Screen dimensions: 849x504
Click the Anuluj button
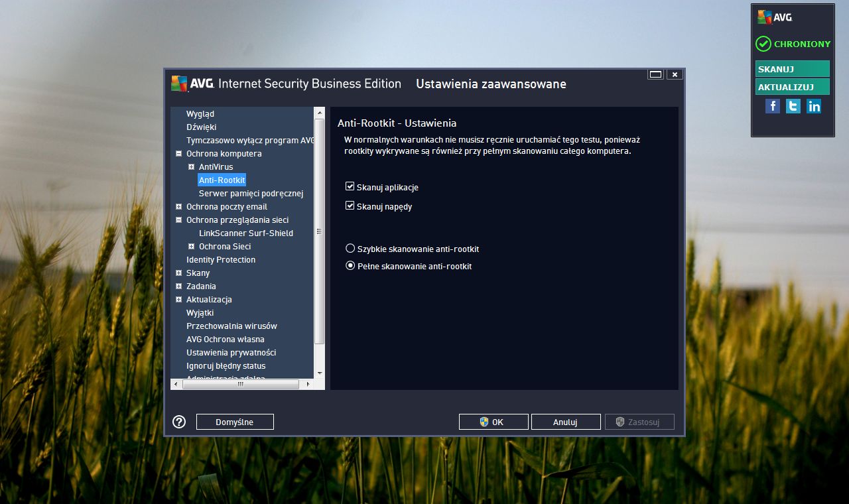click(566, 422)
